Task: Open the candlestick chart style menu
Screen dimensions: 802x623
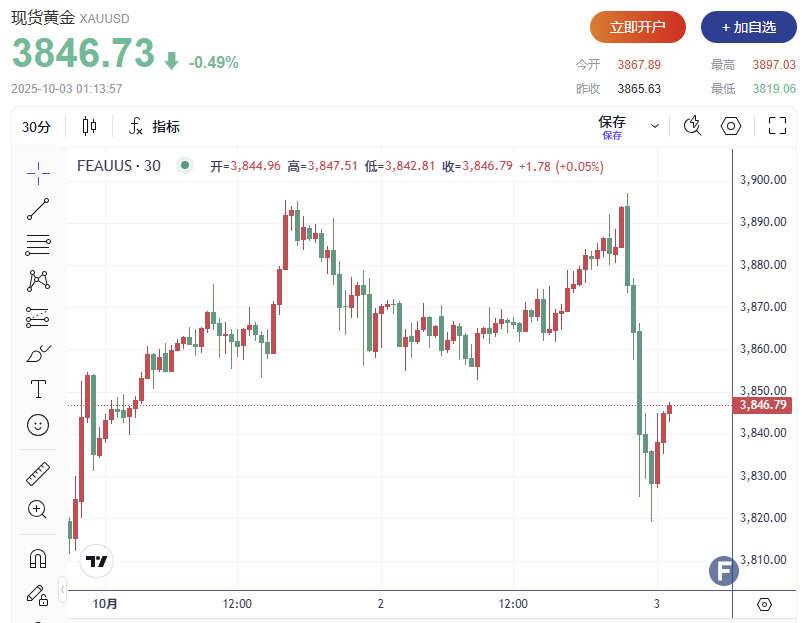Action: pyautogui.click(x=90, y=127)
